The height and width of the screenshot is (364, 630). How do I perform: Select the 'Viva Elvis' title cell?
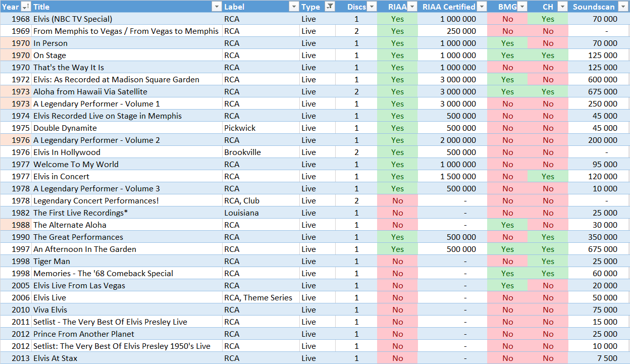click(x=127, y=309)
